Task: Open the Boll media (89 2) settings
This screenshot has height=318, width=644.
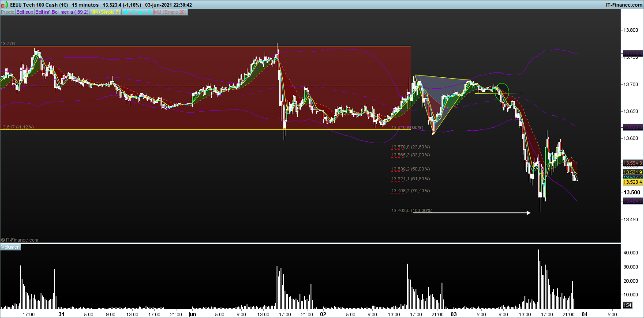Action: click(70, 12)
